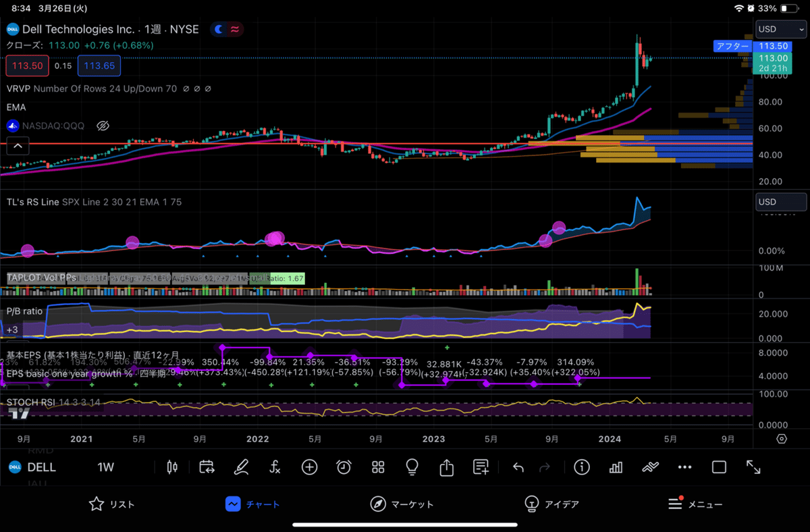Undo last chart action
The width and height of the screenshot is (810, 532).
click(x=518, y=467)
